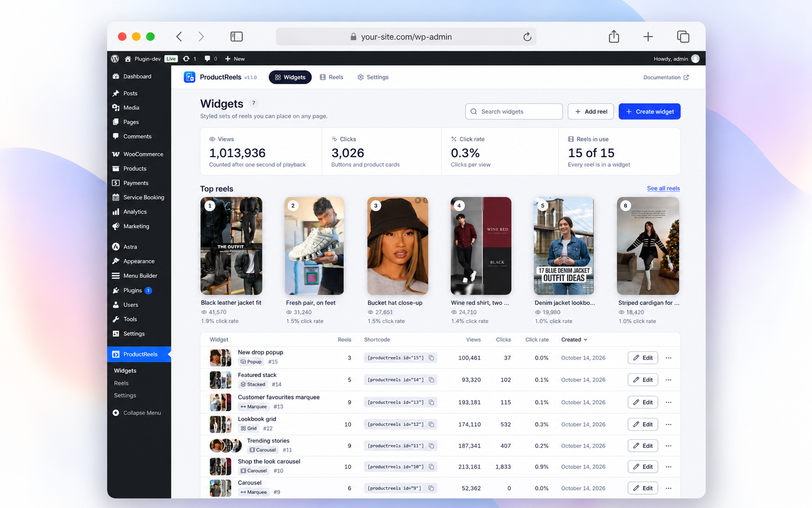
Task: Open Reels submenu under ProductReels
Action: point(121,383)
